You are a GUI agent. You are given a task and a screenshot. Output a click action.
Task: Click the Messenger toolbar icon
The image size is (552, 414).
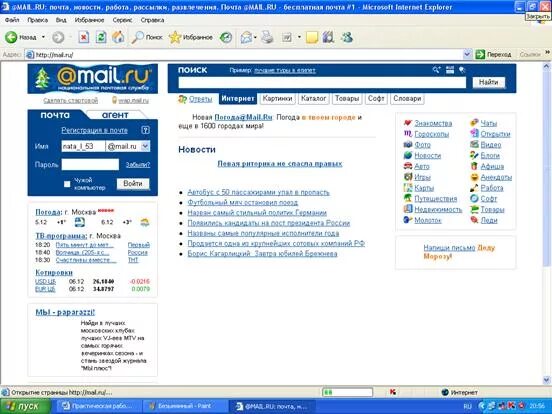point(347,37)
